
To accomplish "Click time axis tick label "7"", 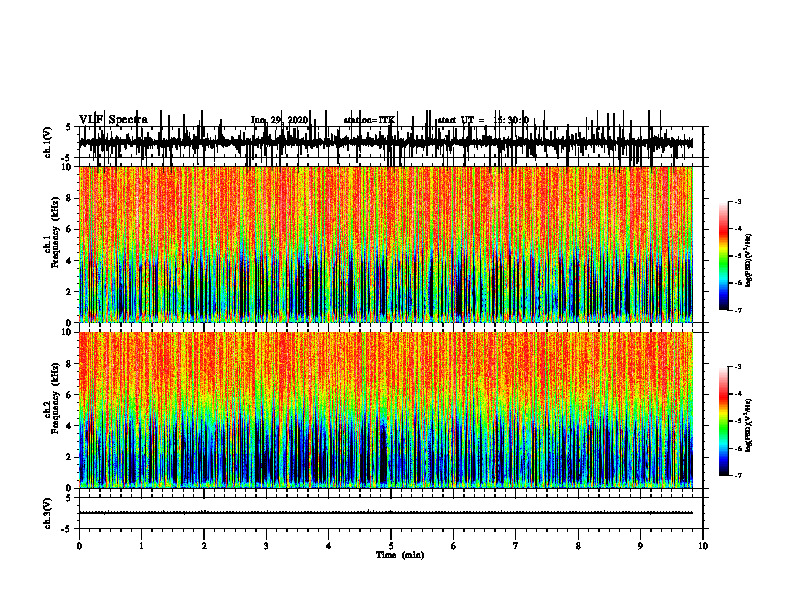I will (x=516, y=546).
